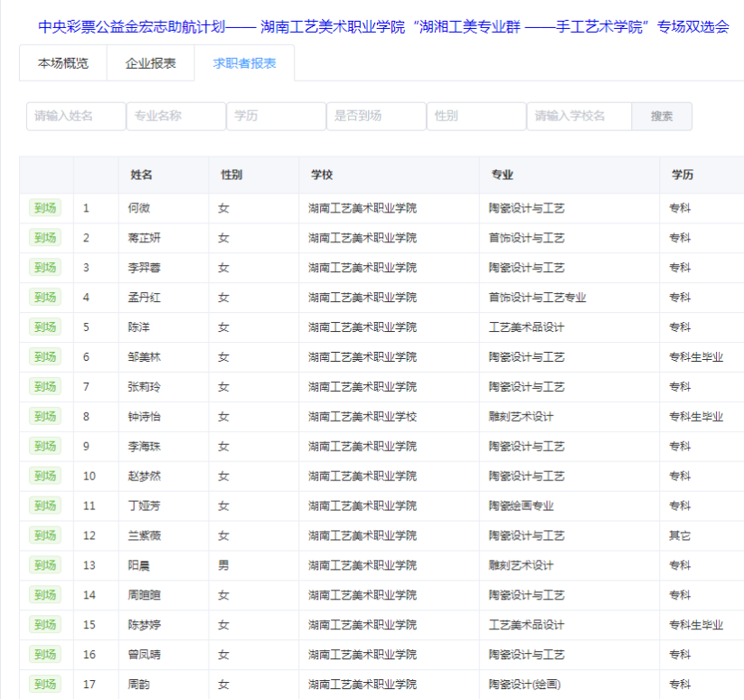Click the 专业 column header
The width and height of the screenshot is (744, 700).
click(x=502, y=175)
